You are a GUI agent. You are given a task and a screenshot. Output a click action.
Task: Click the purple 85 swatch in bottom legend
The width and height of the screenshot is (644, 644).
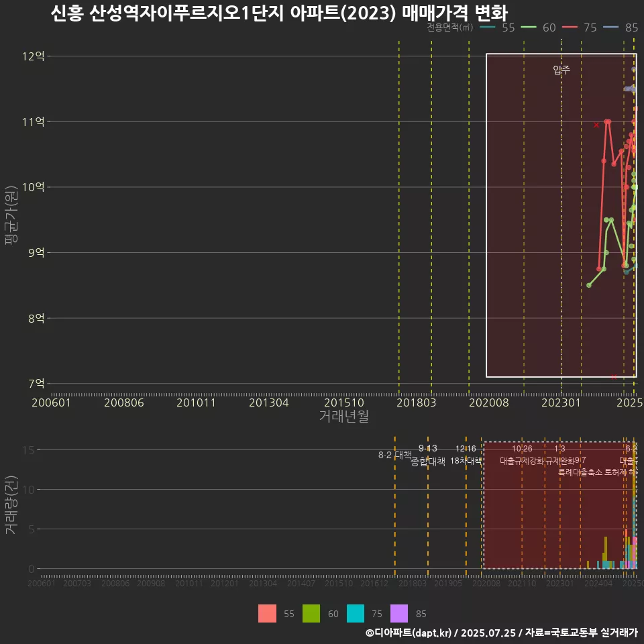tap(399, 614)
